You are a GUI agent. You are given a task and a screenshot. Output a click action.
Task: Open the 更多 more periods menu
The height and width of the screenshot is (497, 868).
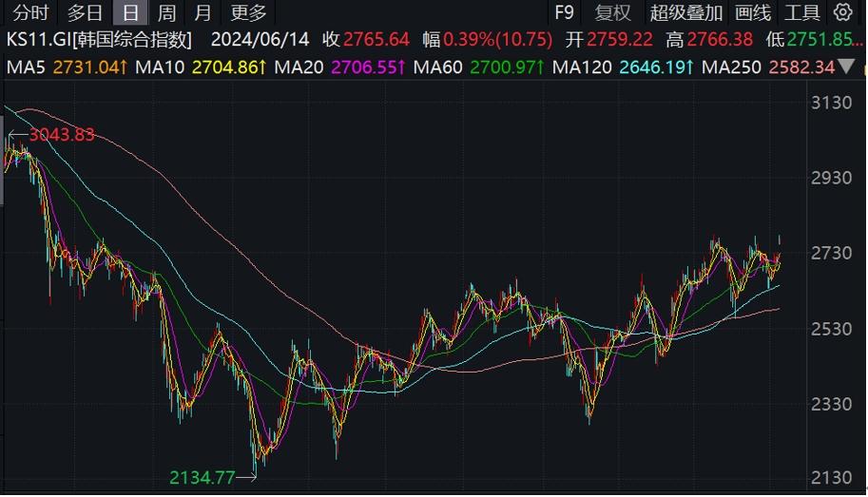249,12
